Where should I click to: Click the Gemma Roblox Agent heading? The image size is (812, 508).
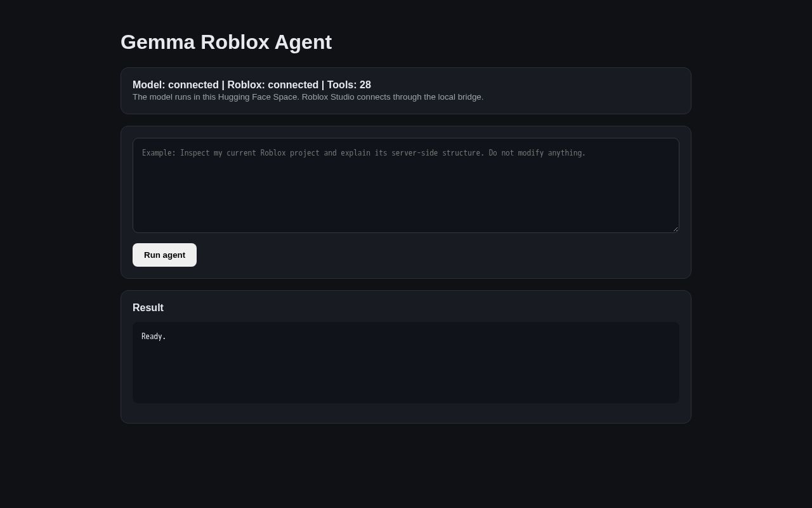[x=226, y=42]
